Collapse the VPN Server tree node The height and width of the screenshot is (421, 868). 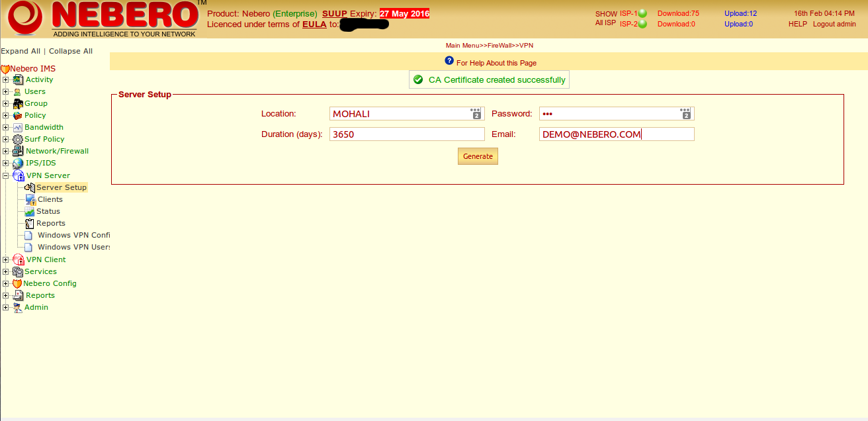click(x=6, y=175)
